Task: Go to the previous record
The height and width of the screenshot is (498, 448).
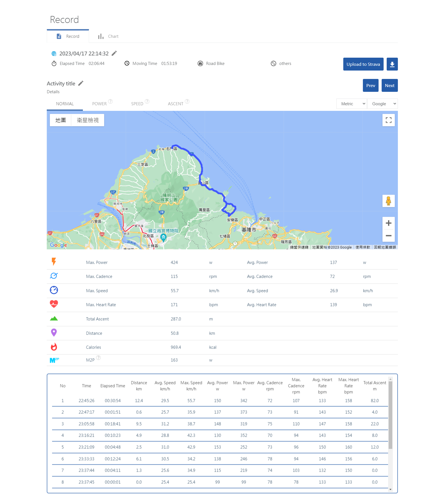Action: (371, 85)
